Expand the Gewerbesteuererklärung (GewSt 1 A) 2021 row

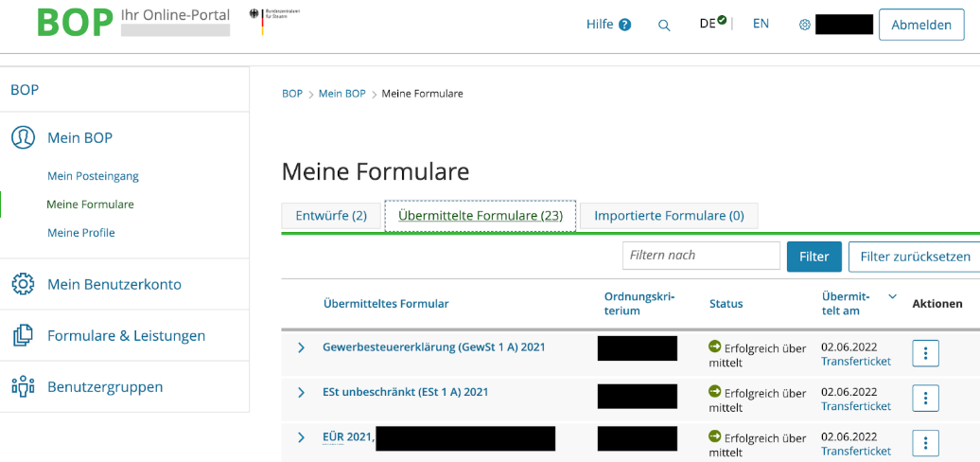coord(301,346)
